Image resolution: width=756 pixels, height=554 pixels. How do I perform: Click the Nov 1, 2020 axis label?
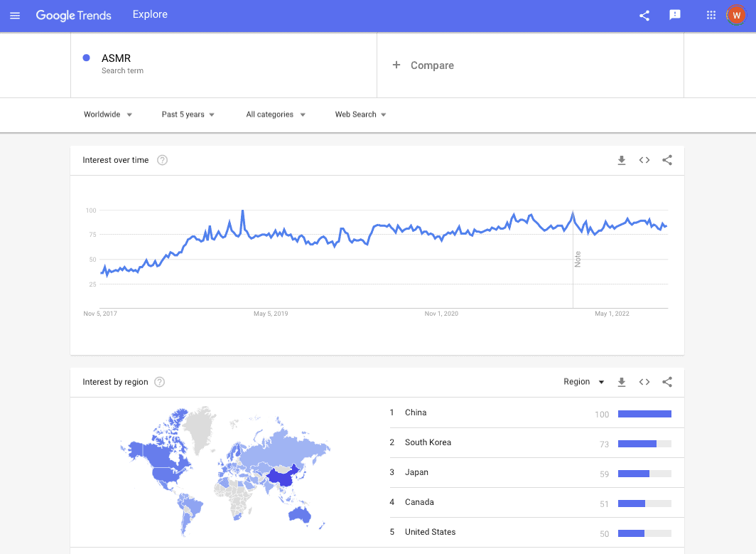(441, 314)
